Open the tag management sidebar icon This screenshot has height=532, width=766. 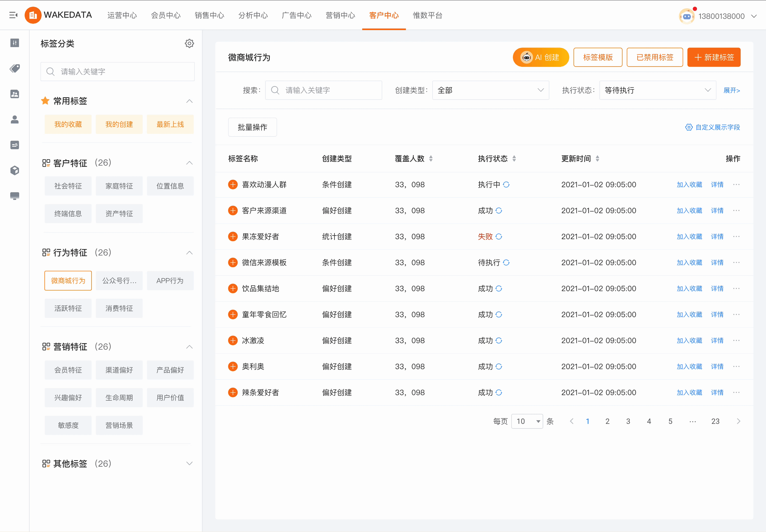14,68
